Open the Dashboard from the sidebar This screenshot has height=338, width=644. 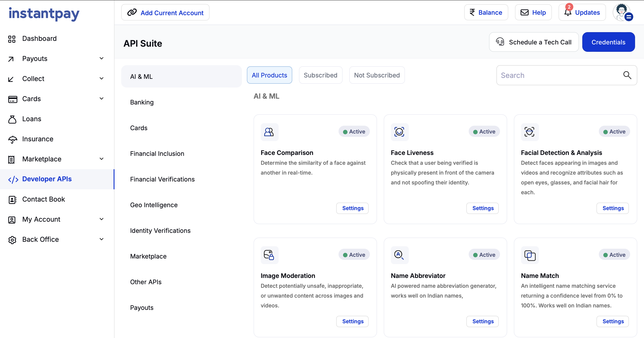[x=39, y=38]
